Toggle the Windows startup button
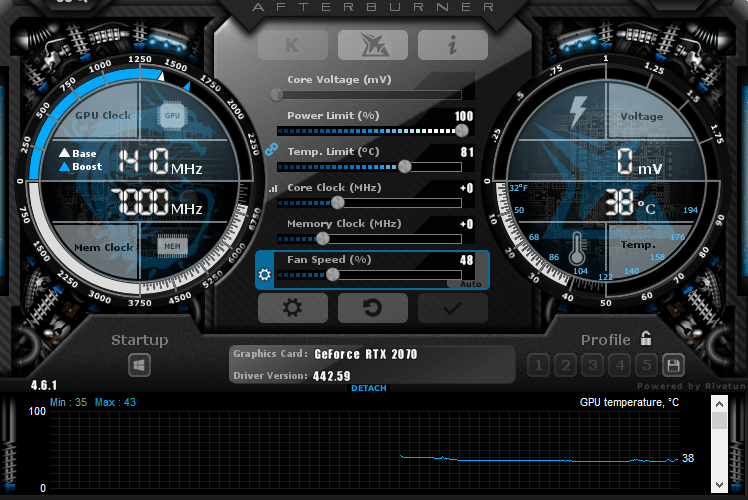 pyautogui.click(x=139, y=365)
